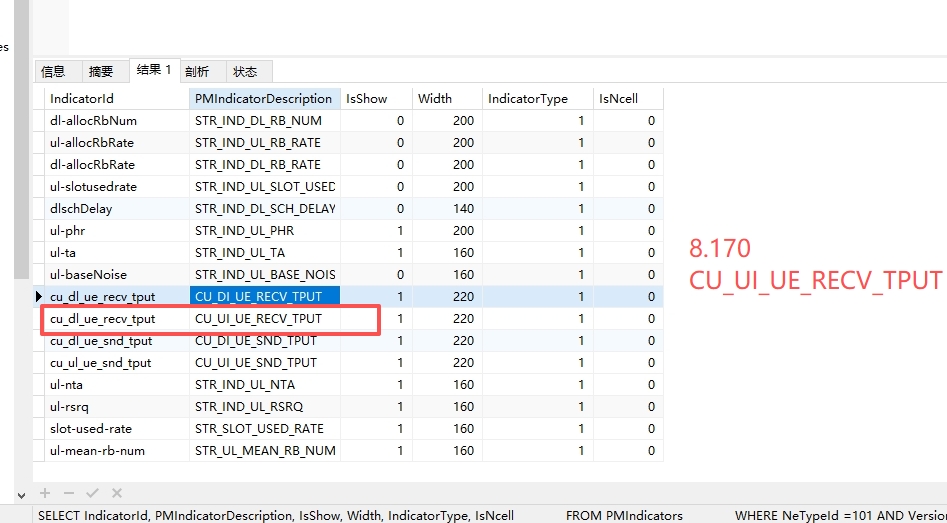The image size is (947, 523).
Task: Select the 结果 1 tab
Action: 154,70
